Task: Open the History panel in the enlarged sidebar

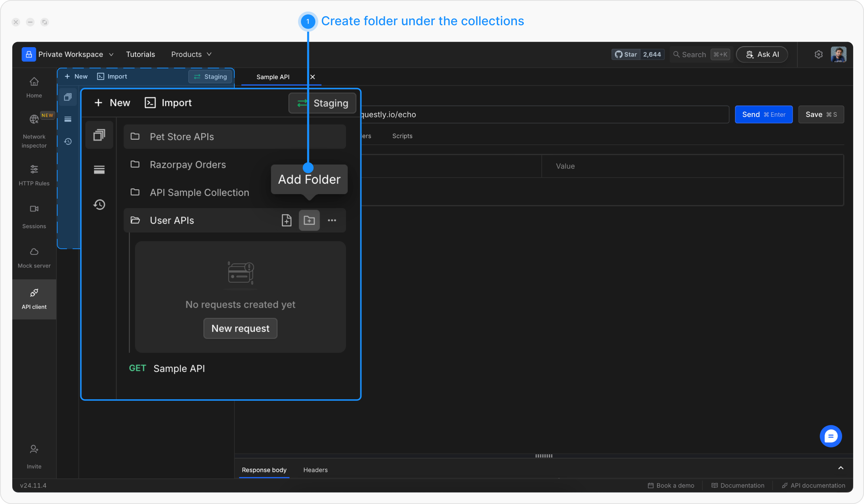Action: tap(99, 204)
